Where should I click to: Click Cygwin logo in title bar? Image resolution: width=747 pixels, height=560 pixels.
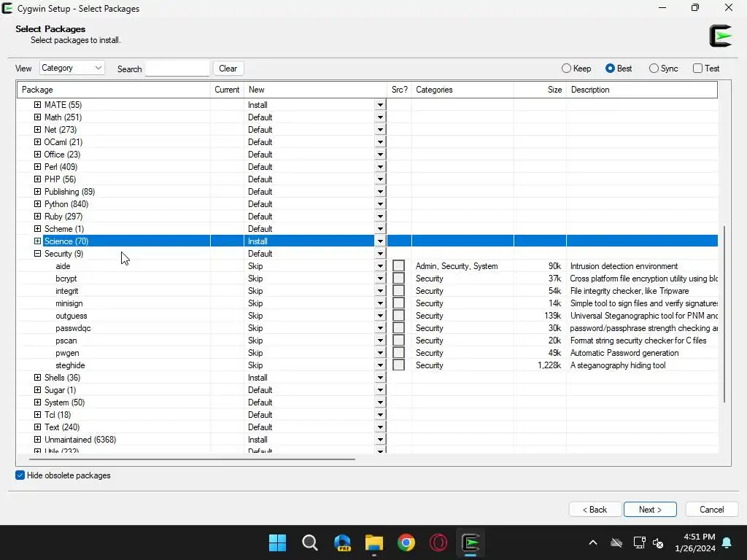tap(7, 8)
